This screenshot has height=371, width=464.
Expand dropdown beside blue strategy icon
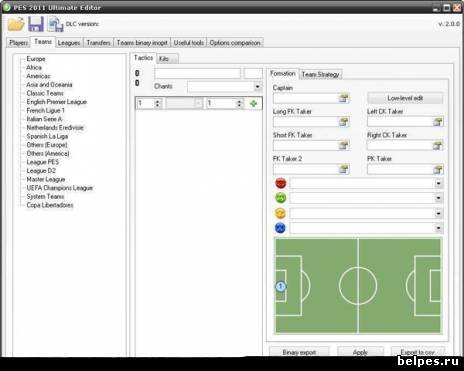click(x=438, y=228)
